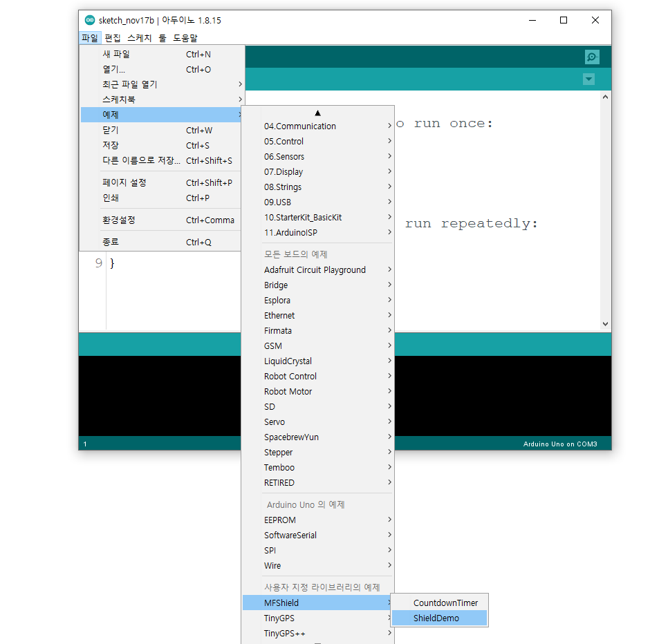This screenshot has height=644, width=659.
Task: Open RETIRED examples submenu
Action: (x=317, y=483)
